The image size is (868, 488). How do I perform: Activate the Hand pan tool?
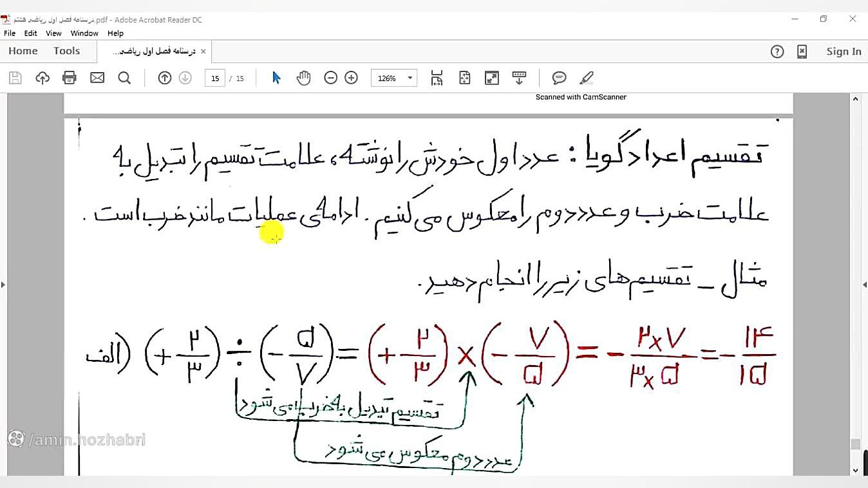click(x=303, y=78)
